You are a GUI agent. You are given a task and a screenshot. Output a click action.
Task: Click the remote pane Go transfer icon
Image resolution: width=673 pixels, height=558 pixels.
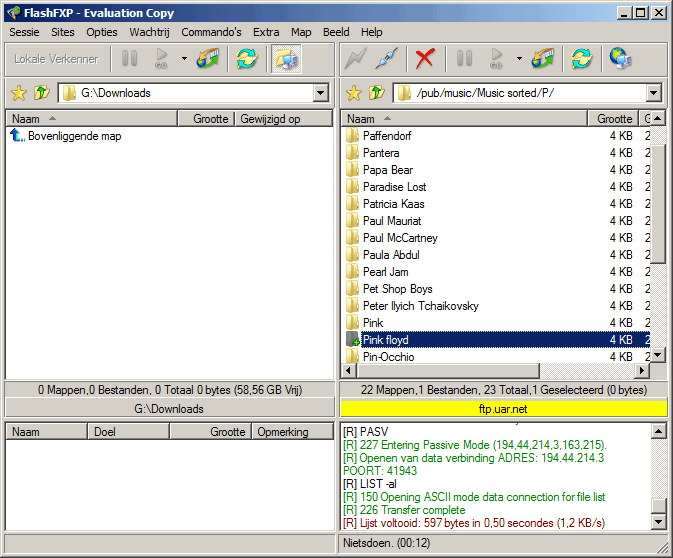pyautogui.click(x=497, y=58)
